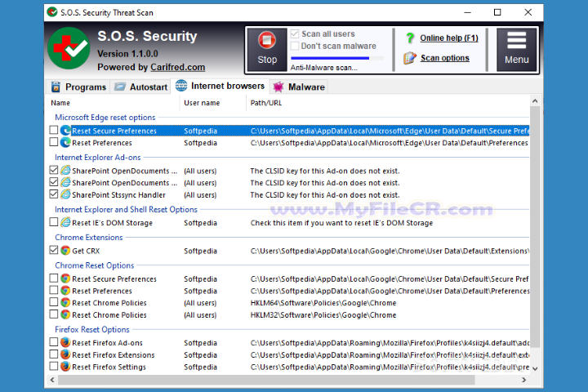The height and width of the screenshot is (392, 588).
Task: Click IE icon of Reset IE's DOM Storage
Action: (65, 222)
